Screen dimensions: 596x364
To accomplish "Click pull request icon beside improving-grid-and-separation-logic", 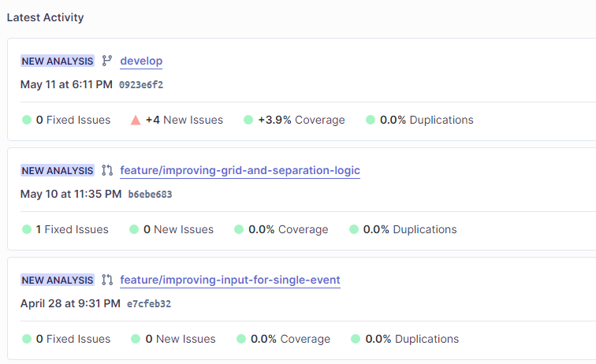I will 107,170.
